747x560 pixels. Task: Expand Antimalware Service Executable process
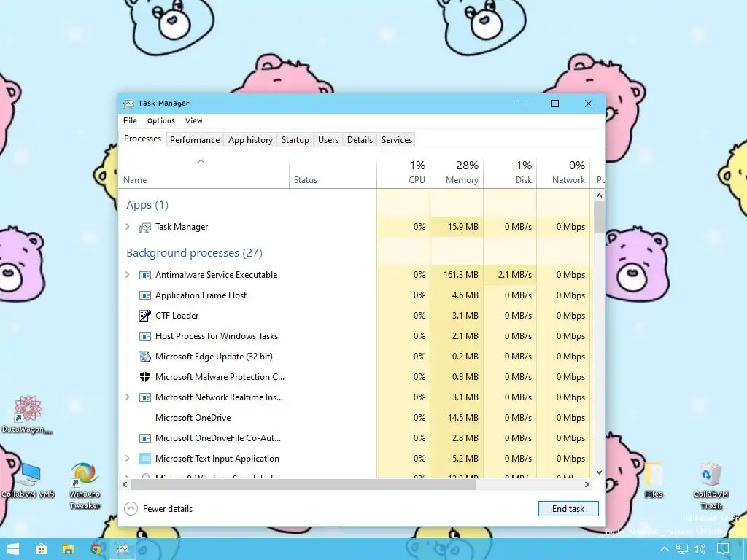[127, 275]
